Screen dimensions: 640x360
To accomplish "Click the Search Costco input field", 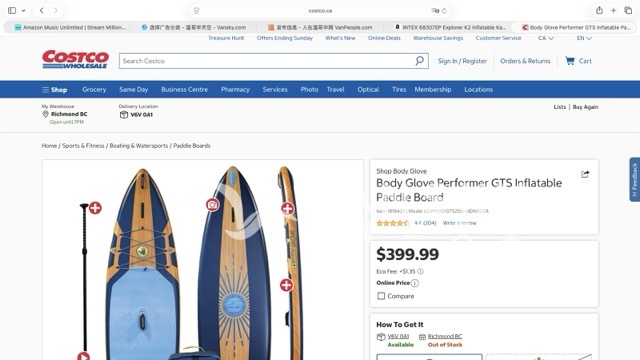I will 267,61.
